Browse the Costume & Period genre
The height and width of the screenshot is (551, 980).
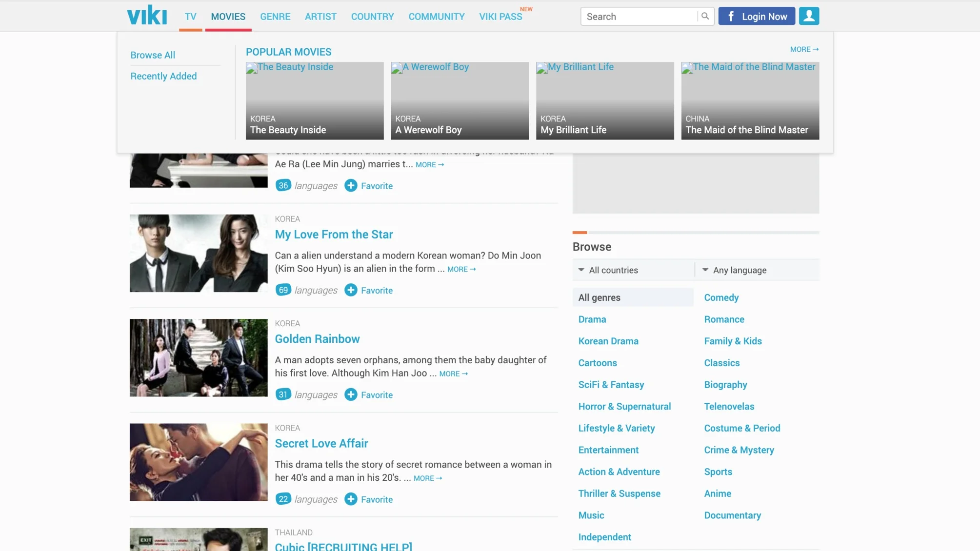pos(742,428)
